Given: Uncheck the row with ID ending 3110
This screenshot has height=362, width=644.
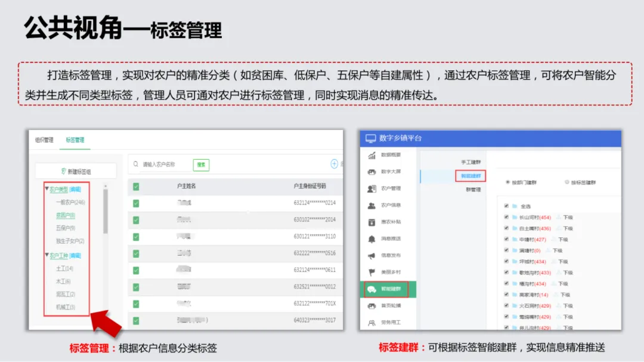Looking at the screenshot, I should pyautogui.click(x=136, y=237).
